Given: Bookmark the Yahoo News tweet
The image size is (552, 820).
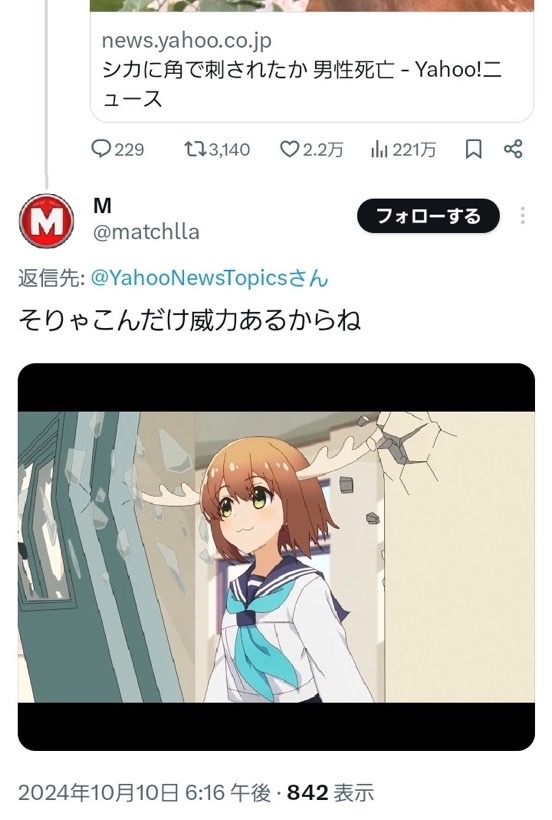Looking at the screenshot, I should click(x=473, y=149).
